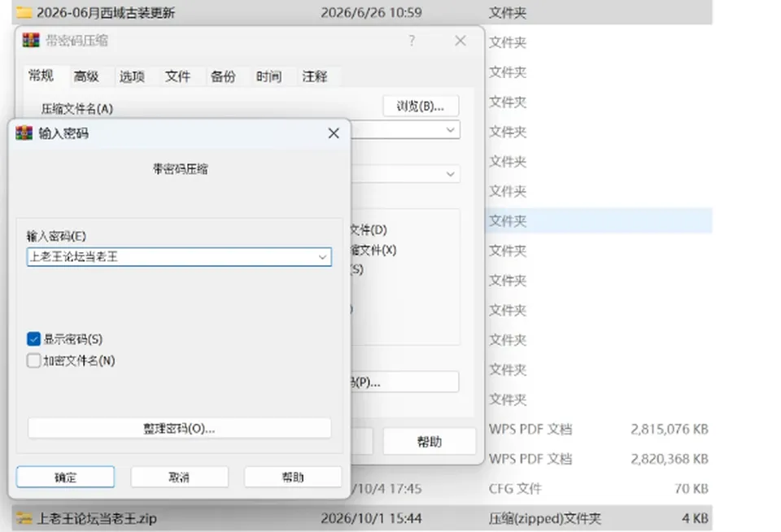Click the 带密码压缩 heading in the password dialog
This screenshot has height=532, width=781.
click(181, 169)
